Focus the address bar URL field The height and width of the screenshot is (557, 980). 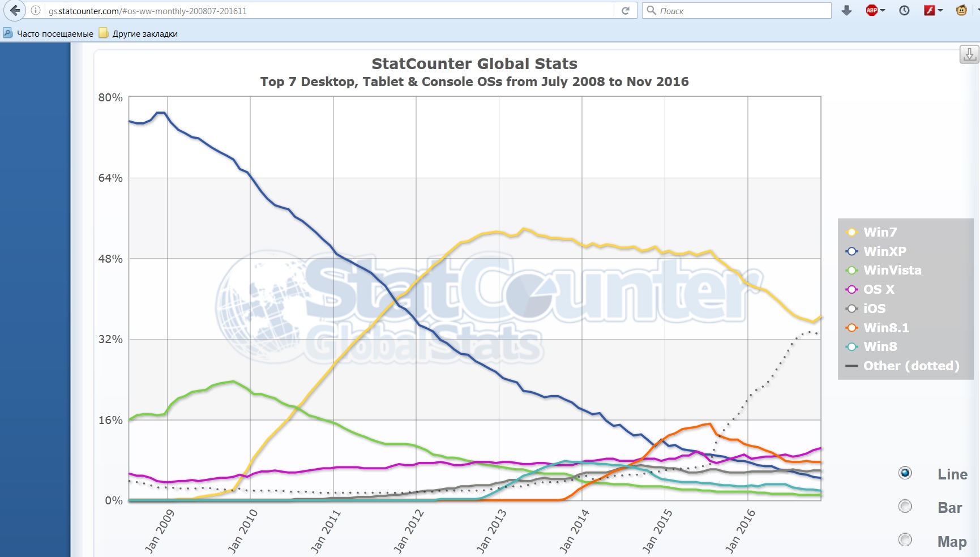tap(329, 11)
